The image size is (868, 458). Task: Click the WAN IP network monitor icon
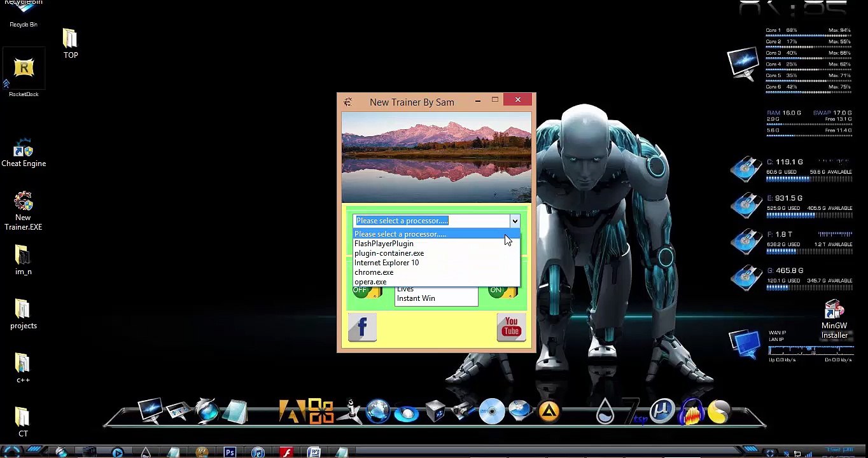tap(745, 344)
